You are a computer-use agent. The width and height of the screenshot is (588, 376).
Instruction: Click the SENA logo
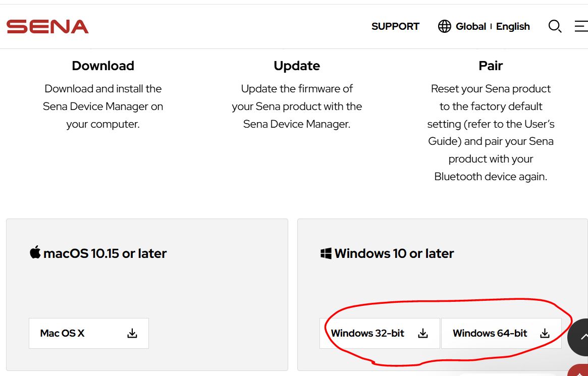(47, 27)
